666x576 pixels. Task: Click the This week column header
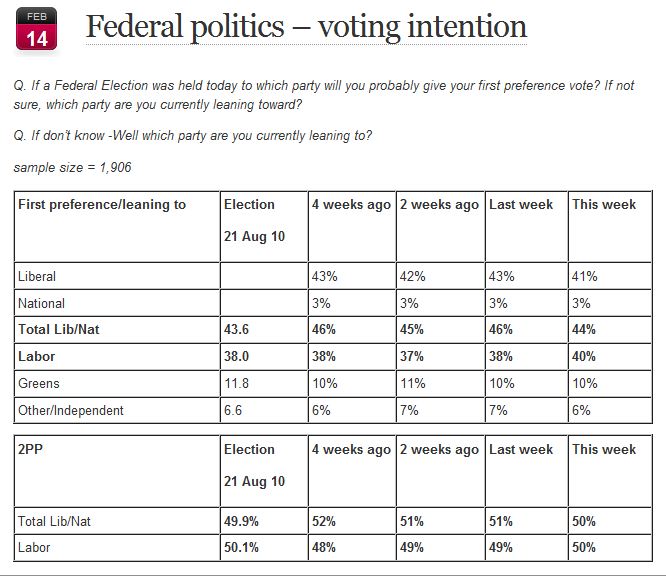[604, 205]
